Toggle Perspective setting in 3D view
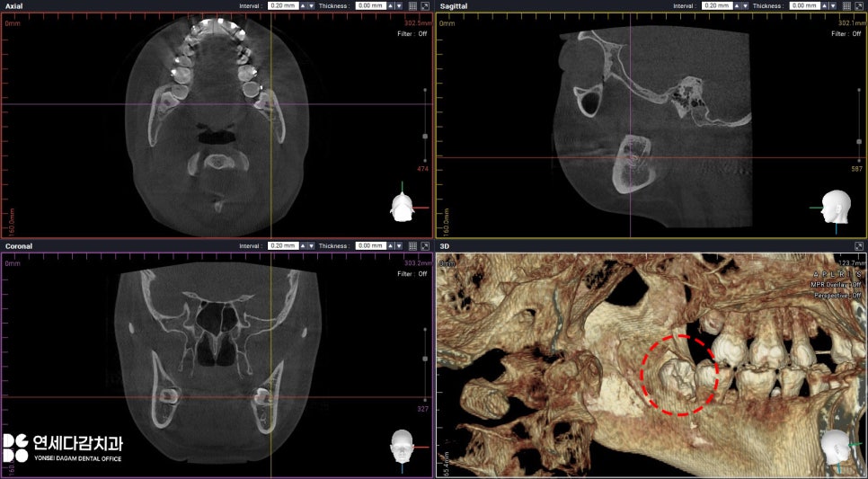868x479 pixels. click(837, 295)
